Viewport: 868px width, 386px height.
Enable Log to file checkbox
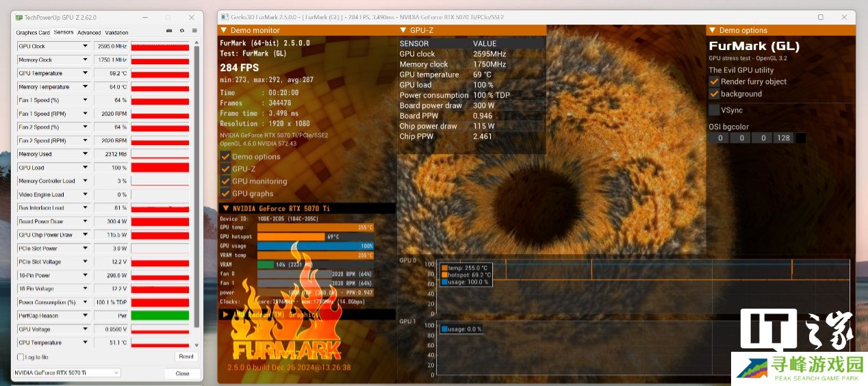20,357
